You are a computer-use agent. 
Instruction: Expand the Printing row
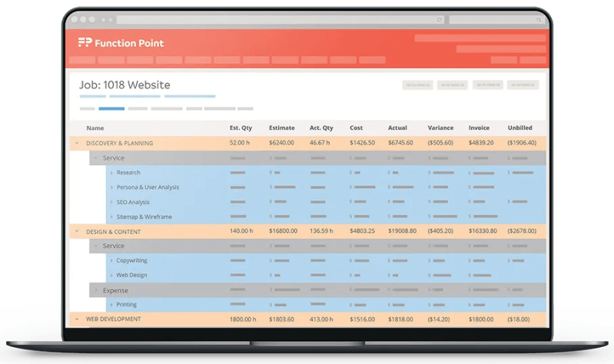[111, 305]
